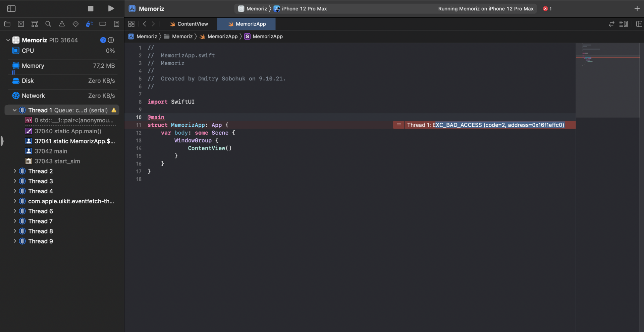Click the EXC_BAD_ACCESS error annotation
The image size is (644, 332).
tap(485, 125)
